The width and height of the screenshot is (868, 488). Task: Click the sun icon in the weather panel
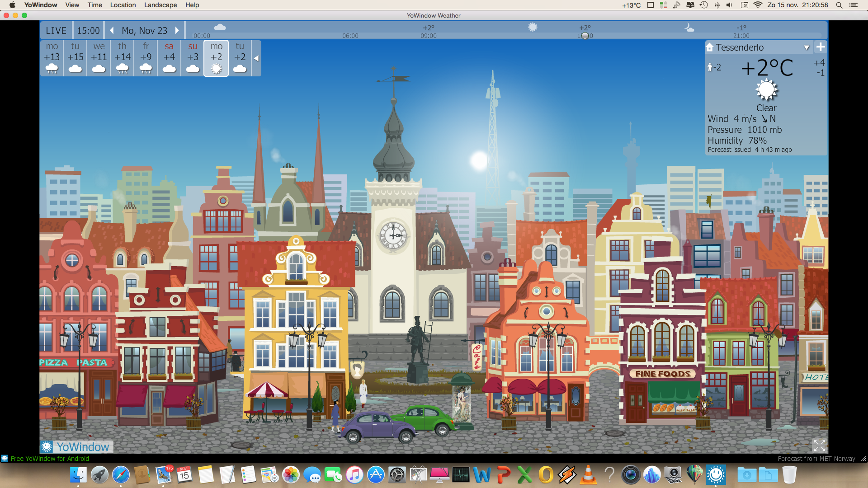point(766,89)
